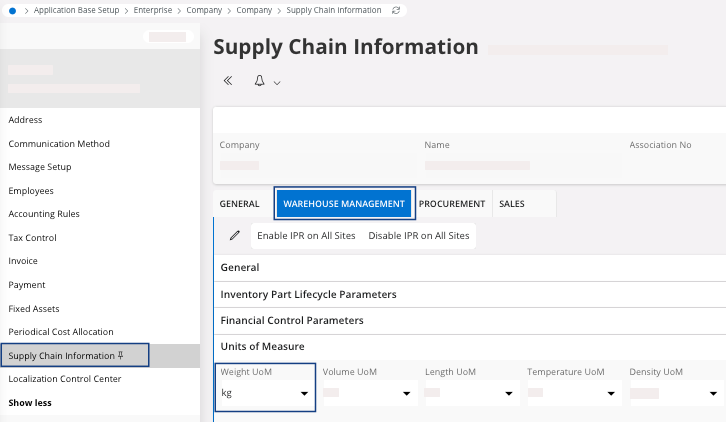This screenshot has height=422, width=726.
Task: Open the Length UoM dropdown
Action: [508, 394]
